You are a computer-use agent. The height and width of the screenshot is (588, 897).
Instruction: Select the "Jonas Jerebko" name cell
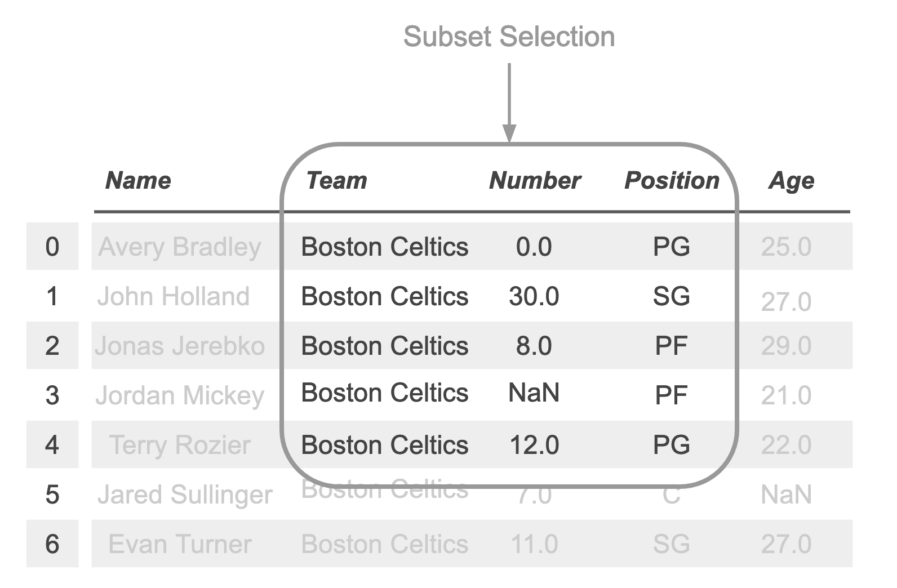click(x=179, y=346)
